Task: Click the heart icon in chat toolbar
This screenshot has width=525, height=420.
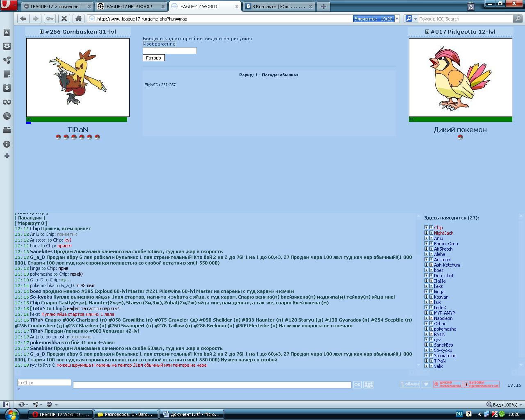Action: click(x=426, y=384)
